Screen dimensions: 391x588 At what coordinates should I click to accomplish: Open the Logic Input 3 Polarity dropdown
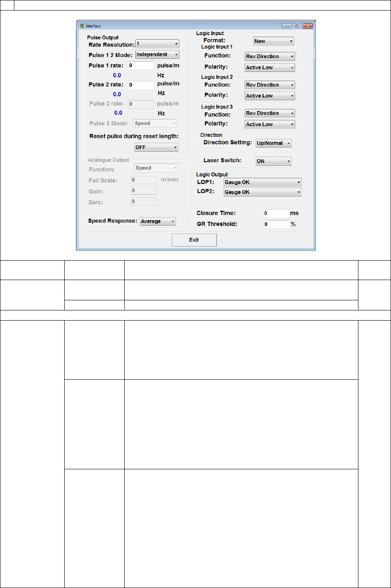tap(270, 124)
